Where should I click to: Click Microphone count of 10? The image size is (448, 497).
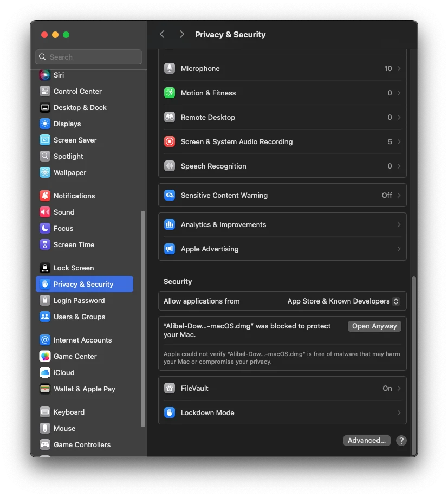coord(388,68)
